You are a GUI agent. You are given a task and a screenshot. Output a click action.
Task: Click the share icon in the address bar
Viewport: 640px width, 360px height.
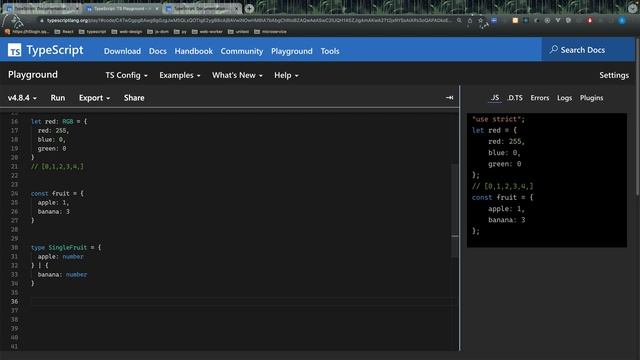click(470, 20)
